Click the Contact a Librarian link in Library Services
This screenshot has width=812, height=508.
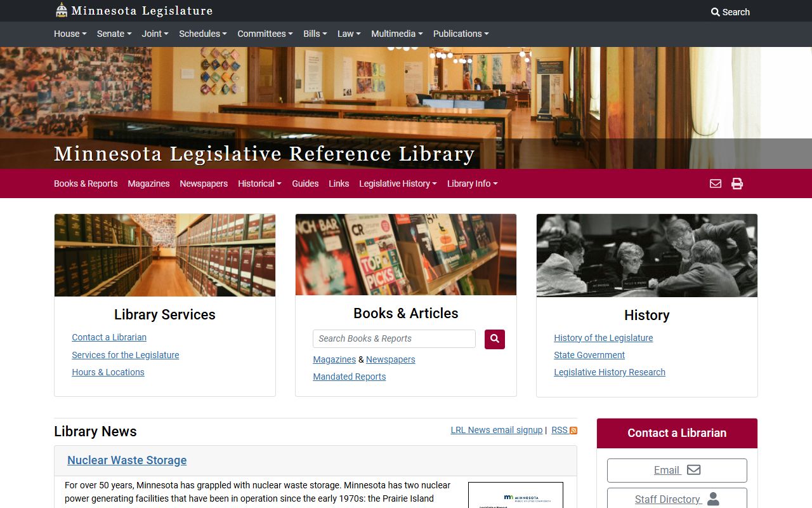coord(109,337)
